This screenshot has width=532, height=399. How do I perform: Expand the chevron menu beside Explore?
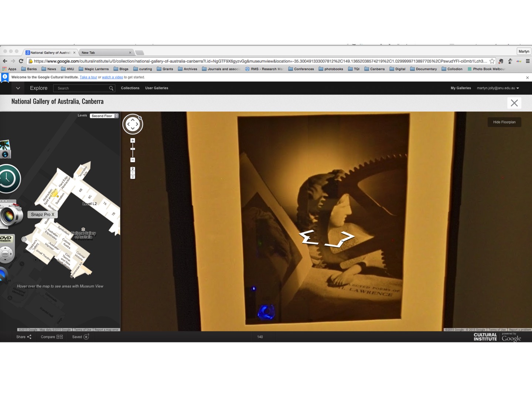18,88
